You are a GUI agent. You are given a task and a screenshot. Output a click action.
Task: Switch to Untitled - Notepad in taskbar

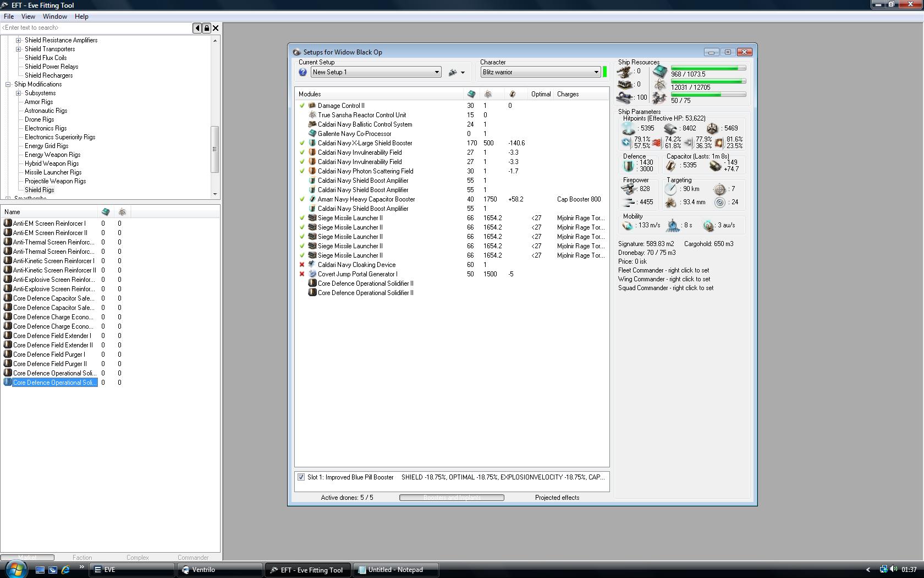395,570
